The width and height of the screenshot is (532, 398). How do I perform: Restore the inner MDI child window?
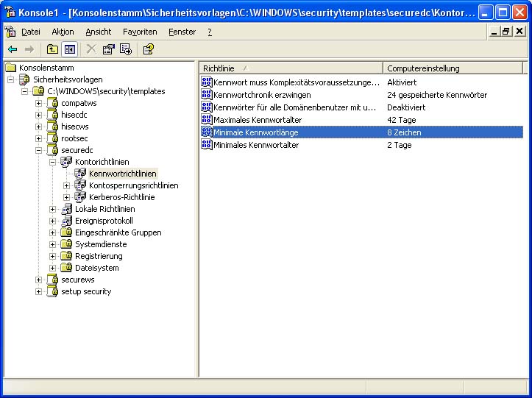[506, 32]
